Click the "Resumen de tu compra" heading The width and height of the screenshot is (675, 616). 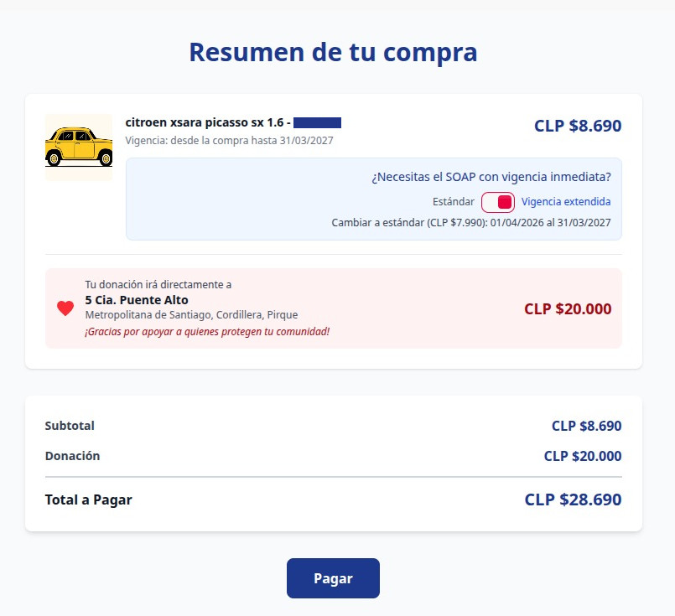pyautogui.click(x=333, y=52)
